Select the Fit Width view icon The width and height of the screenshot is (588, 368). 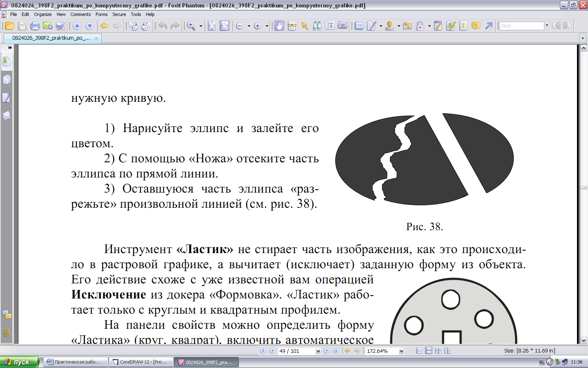pos(225,26)
